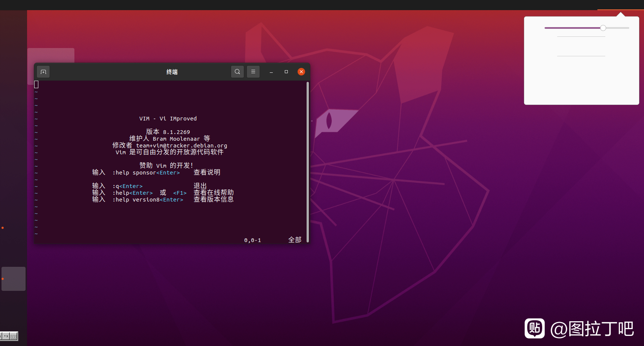Click the terminal vertical scrollbar
Screen dimensions: 644x346
click(x=308, y=162)
